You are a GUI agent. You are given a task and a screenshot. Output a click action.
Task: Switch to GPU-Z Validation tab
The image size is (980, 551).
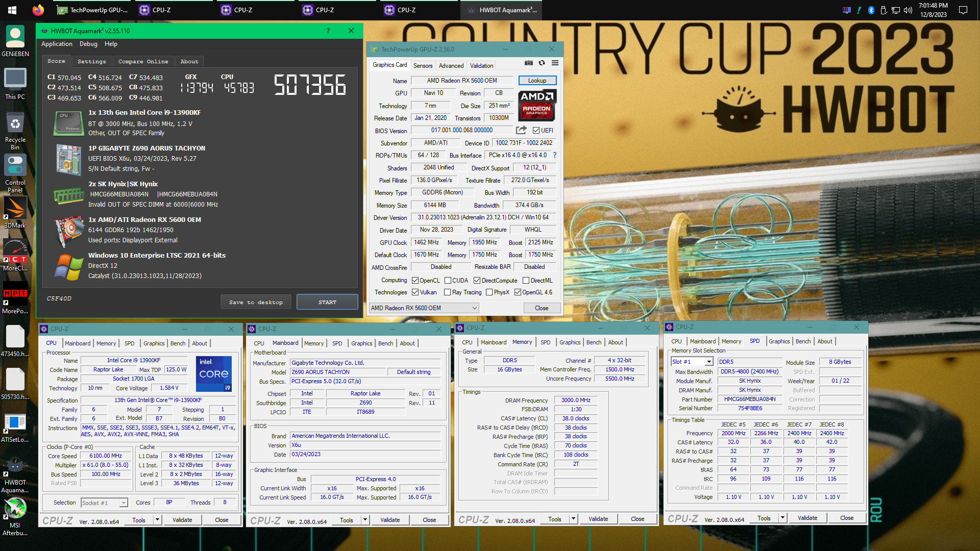(x=481, y=66)
